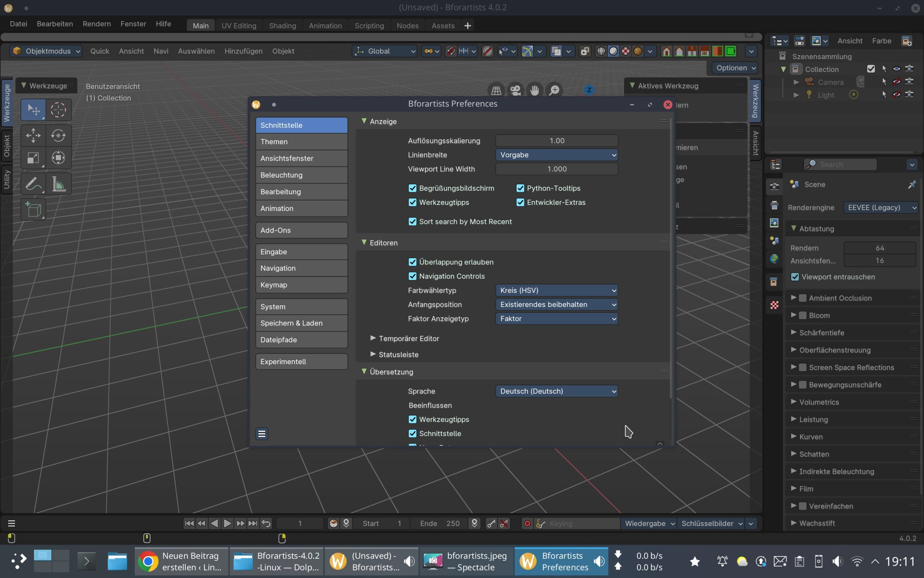Select the Transform tool icon

[58, 158]
